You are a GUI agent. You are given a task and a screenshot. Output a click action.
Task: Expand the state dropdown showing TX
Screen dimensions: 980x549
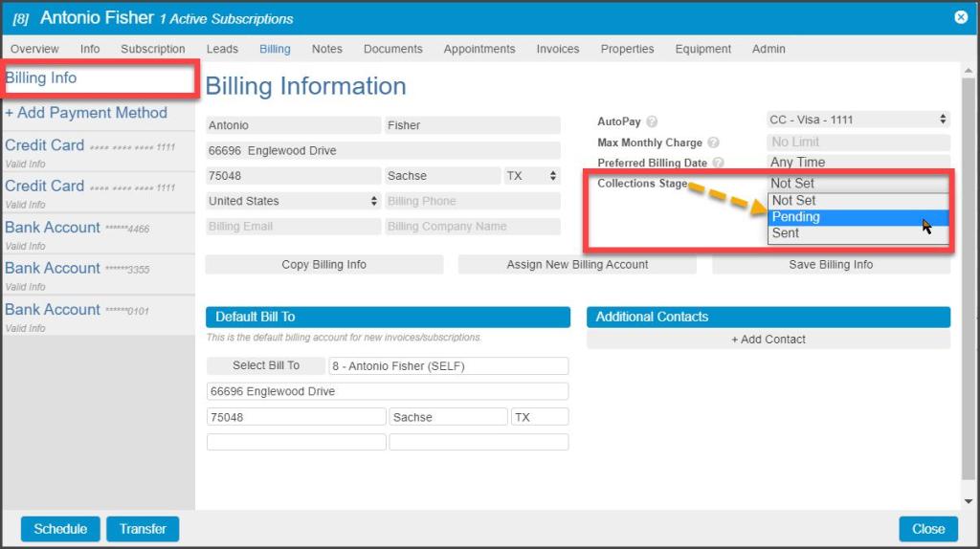tap(531, 176)
